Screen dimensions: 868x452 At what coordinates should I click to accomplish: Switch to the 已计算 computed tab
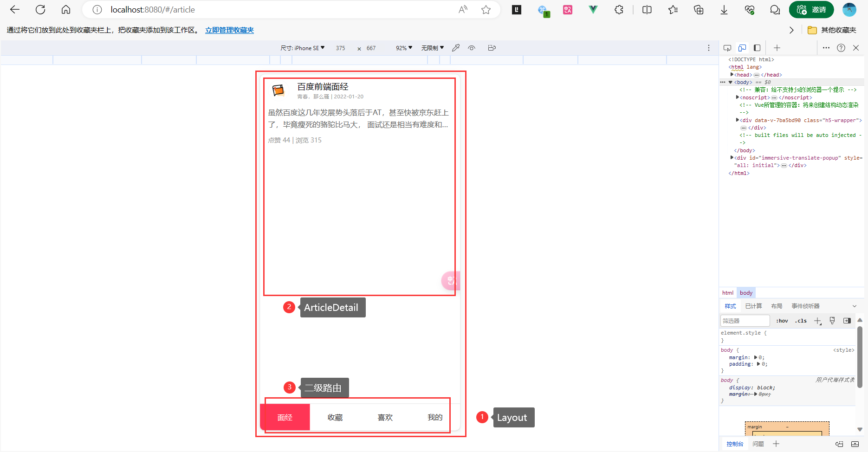753,306
